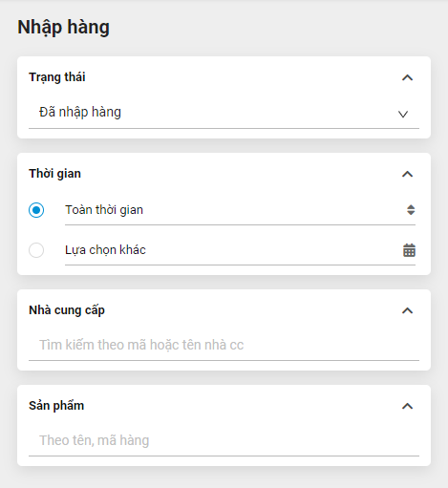Collapse the Sản phẩm section chevron

(x=407, y=406)
